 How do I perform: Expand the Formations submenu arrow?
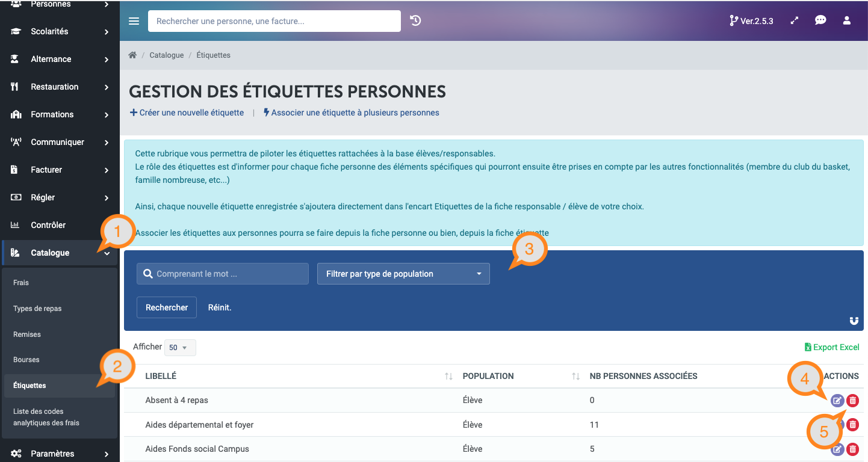pyautogui.click(x=107, y=115)
